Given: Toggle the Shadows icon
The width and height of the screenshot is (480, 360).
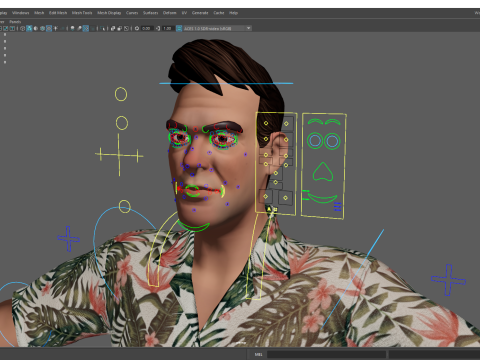Looking at the screenshot, I should click(62, 28).
